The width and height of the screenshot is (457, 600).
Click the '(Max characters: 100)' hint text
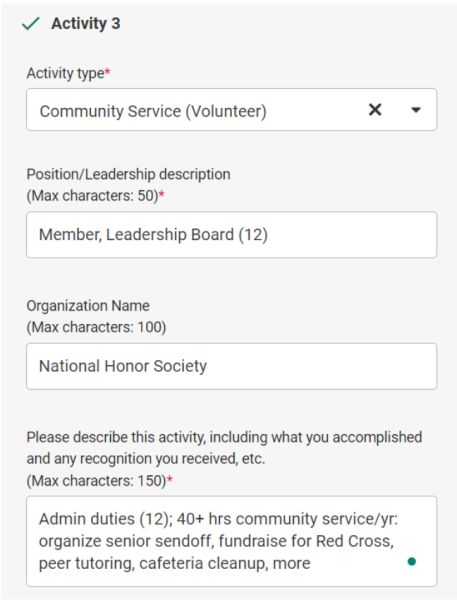(96, 328)
